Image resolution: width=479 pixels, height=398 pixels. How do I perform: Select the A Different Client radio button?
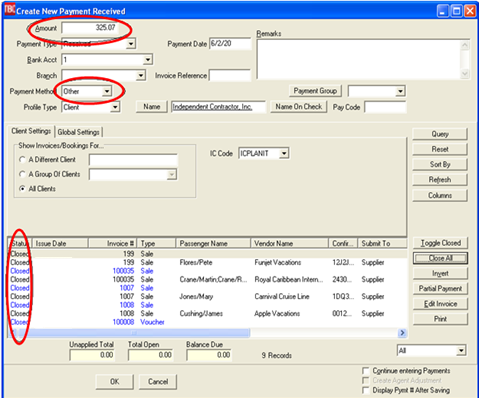tap(22, 160)
